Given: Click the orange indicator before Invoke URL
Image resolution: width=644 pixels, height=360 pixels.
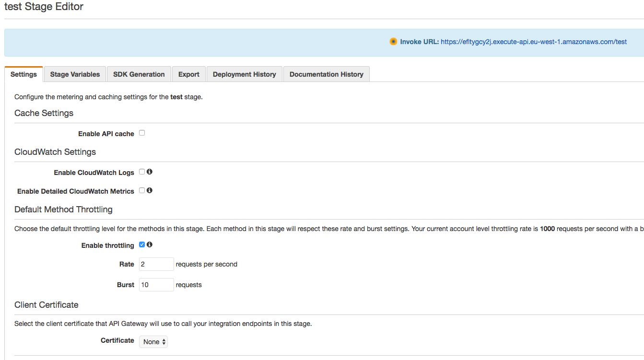Looking at the screenshot, I should tap(393, 41).
